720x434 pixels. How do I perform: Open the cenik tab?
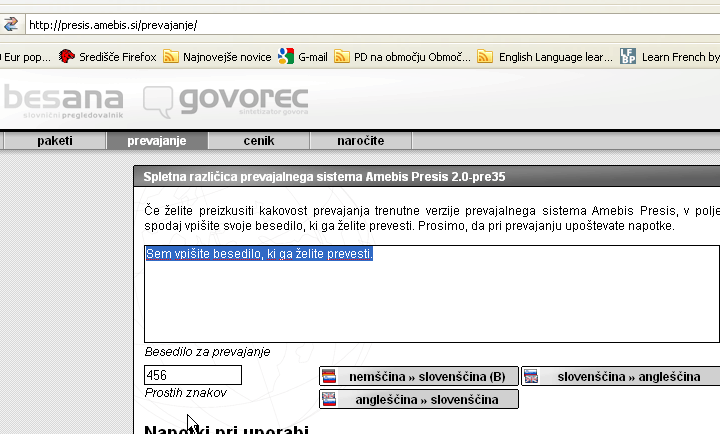coord(259,141)
